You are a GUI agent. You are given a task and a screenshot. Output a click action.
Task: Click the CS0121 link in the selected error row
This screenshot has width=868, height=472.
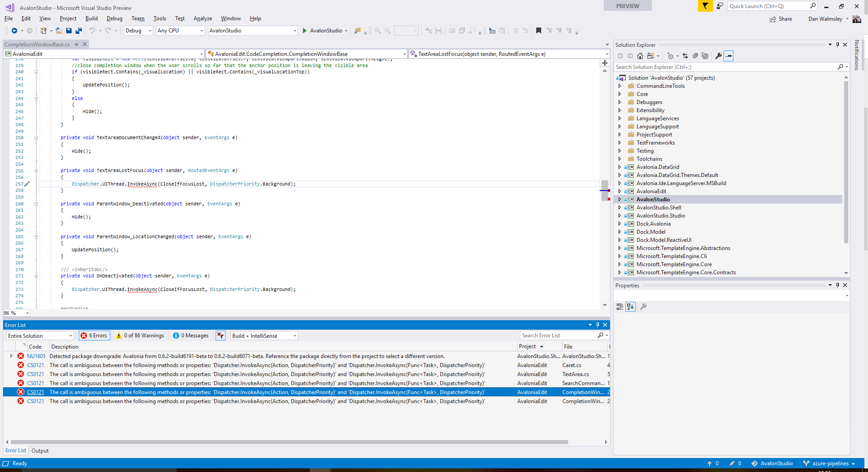(x=36, y=392)
